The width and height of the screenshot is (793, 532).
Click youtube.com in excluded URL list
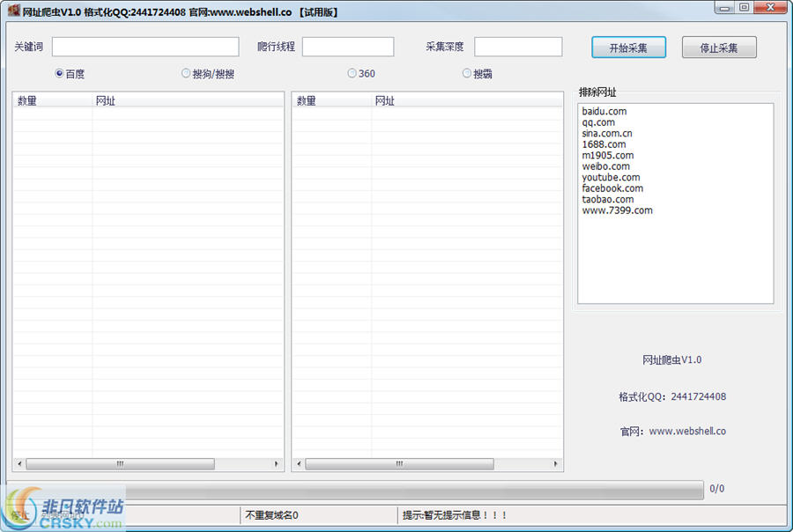611,178
